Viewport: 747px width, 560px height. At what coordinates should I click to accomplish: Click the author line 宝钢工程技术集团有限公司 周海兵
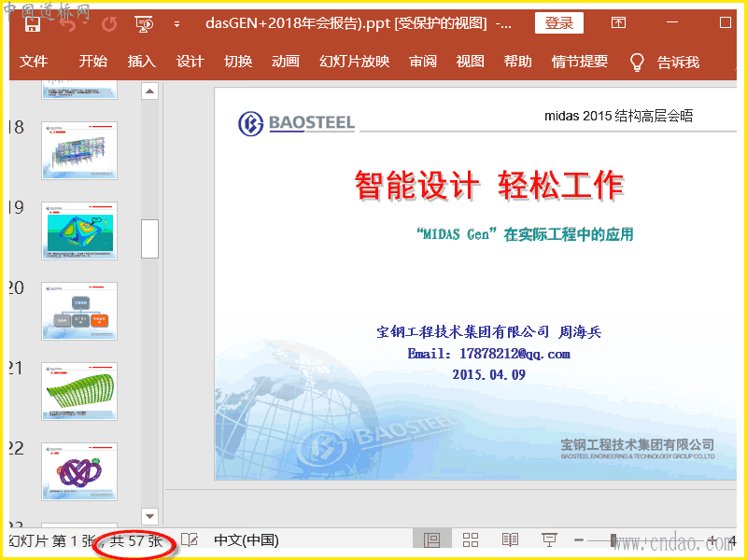488,332
